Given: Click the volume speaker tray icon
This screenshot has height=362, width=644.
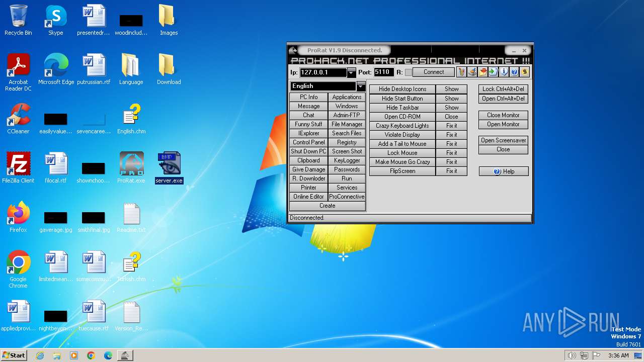Looking at the screenshot, I should point(572,355).
